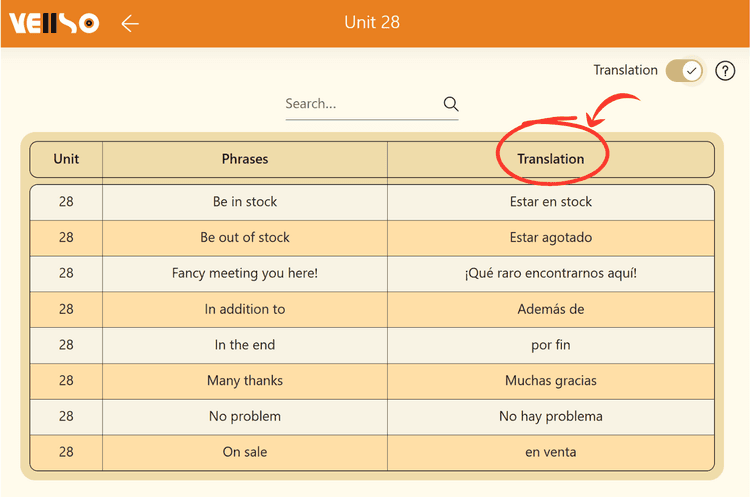
Task: Click the translation 'Muchas gracias'
Action: pos(550,381)
